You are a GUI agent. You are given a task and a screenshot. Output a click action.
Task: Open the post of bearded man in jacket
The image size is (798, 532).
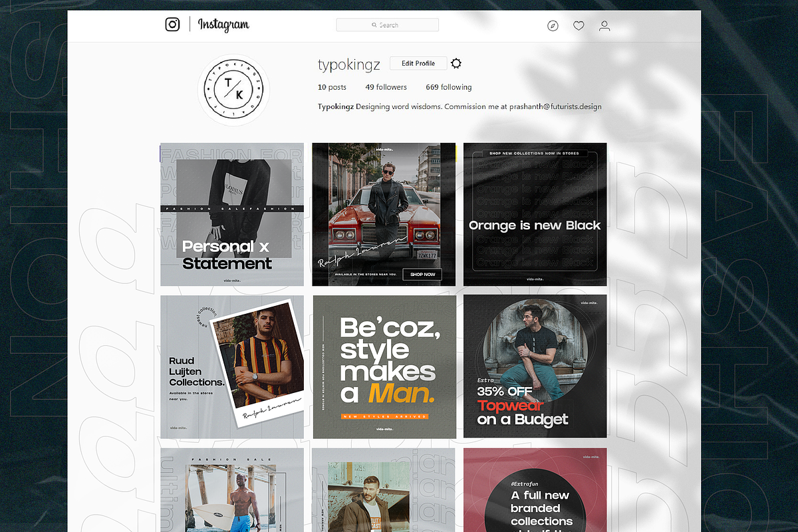click(x=384, y=489)
